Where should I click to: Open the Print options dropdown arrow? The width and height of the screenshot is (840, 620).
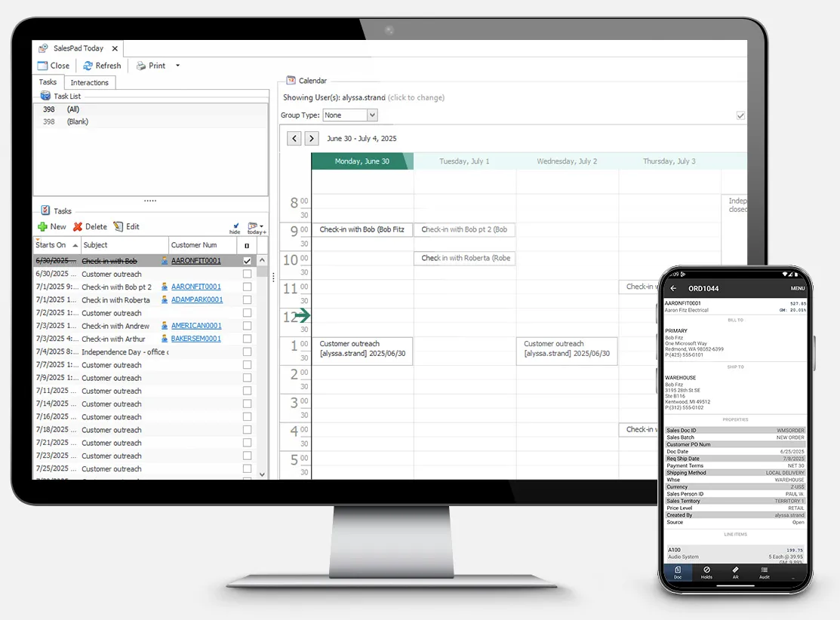tap(178, 66)
